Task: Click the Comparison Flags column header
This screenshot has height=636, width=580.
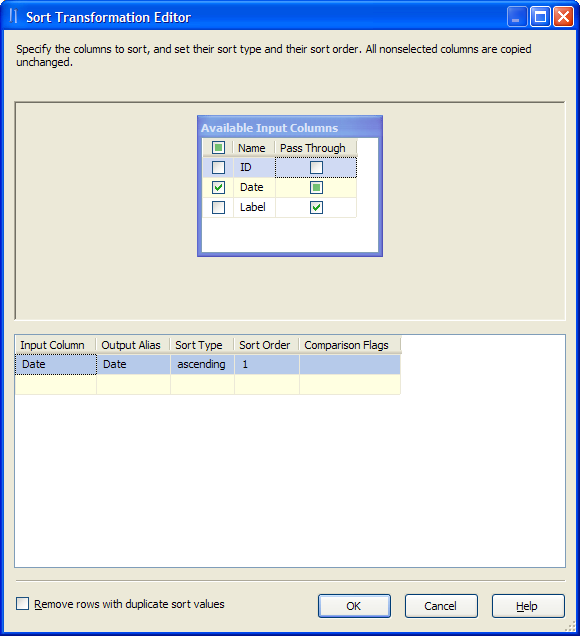Action: pyautogui.click(x=350, y=345)
